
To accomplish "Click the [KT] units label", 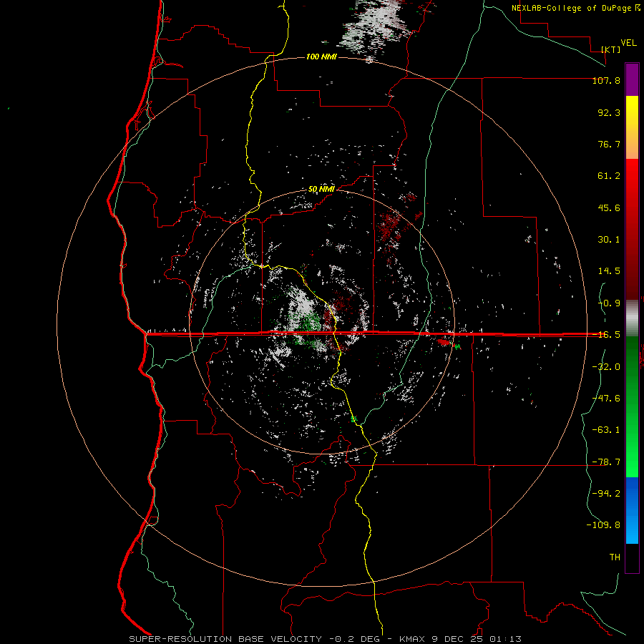I will tap(611, 49).
